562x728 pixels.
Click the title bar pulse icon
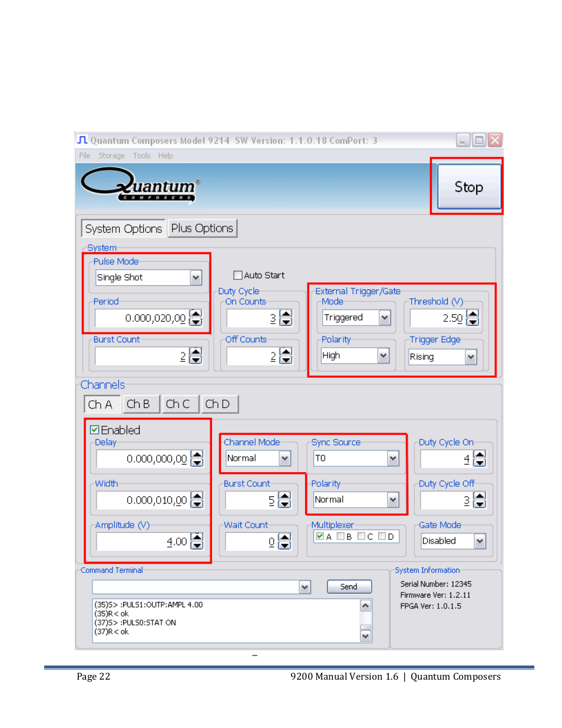pos(82,140)
